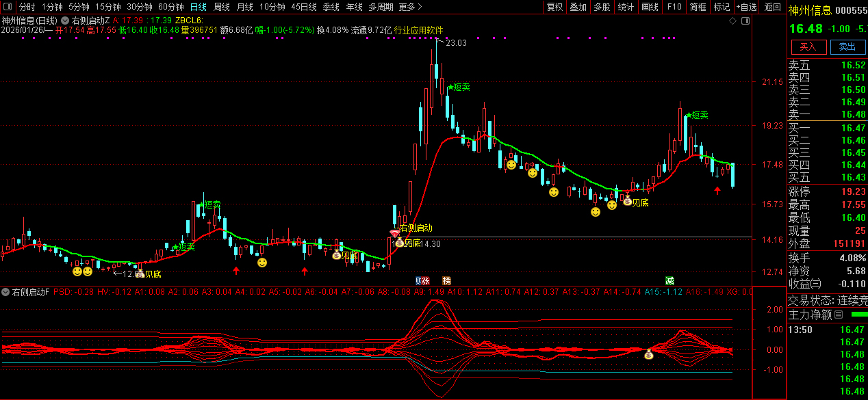Click the 右侧启动 signal icon on the chart
Screen dimensions: 868x400
point(394,233)
